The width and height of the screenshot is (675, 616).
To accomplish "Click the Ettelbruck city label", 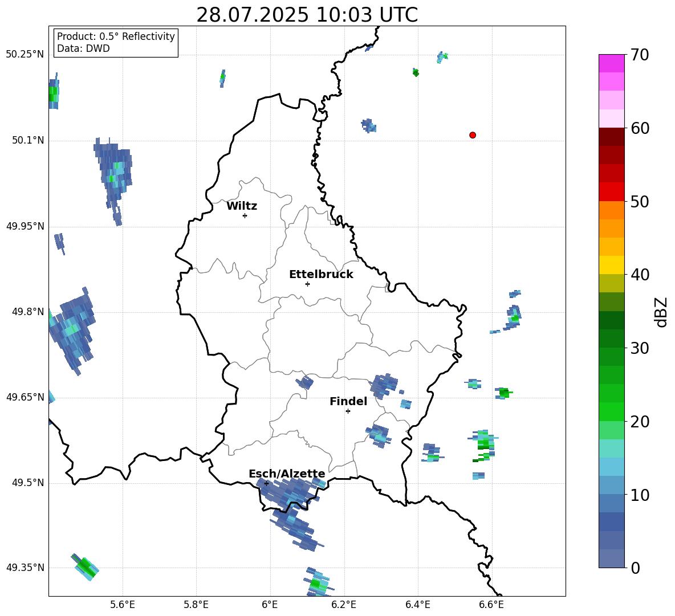I will pyautogui.click(x=321, y=275).
